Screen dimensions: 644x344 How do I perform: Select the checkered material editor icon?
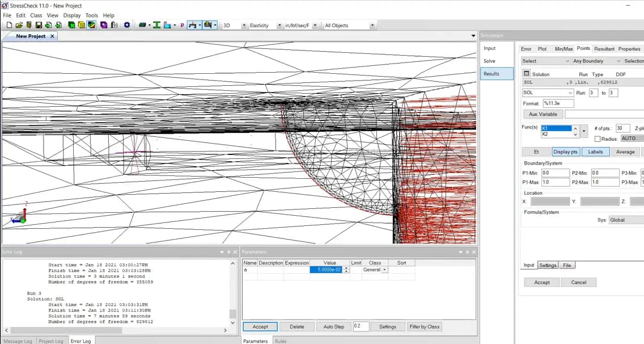[x=91, y=25]
